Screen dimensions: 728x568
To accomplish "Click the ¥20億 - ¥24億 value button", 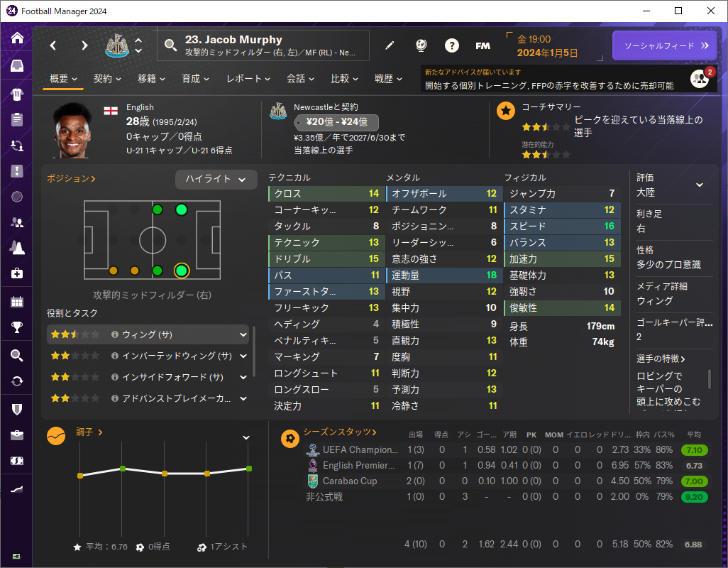I will [336, 122].
